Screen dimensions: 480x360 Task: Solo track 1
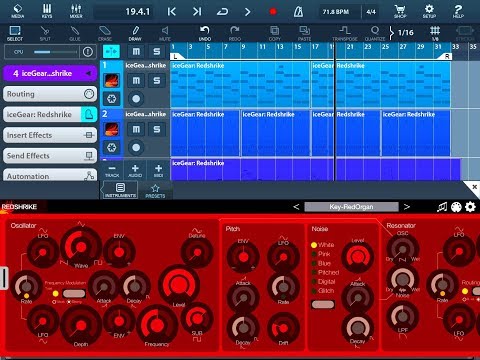point(157,80)
